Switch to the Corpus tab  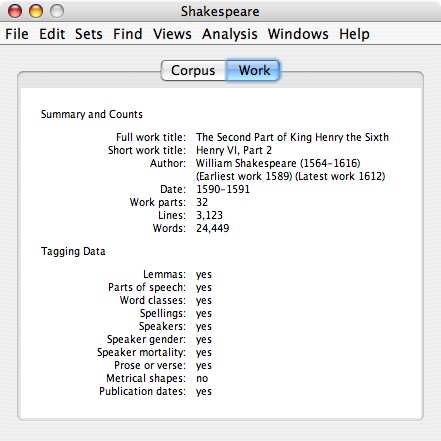(193, 70)
